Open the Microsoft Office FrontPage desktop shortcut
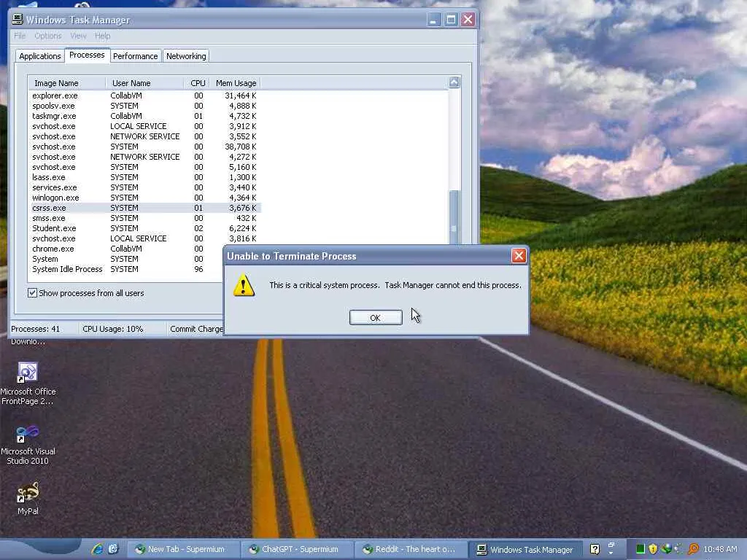 (x=28, y=384)
